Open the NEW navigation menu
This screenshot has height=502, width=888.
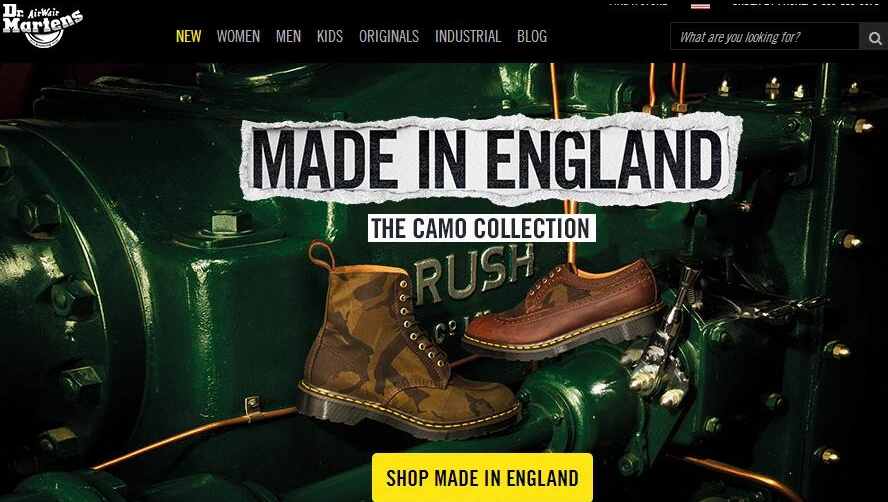(x=189, y=36)
